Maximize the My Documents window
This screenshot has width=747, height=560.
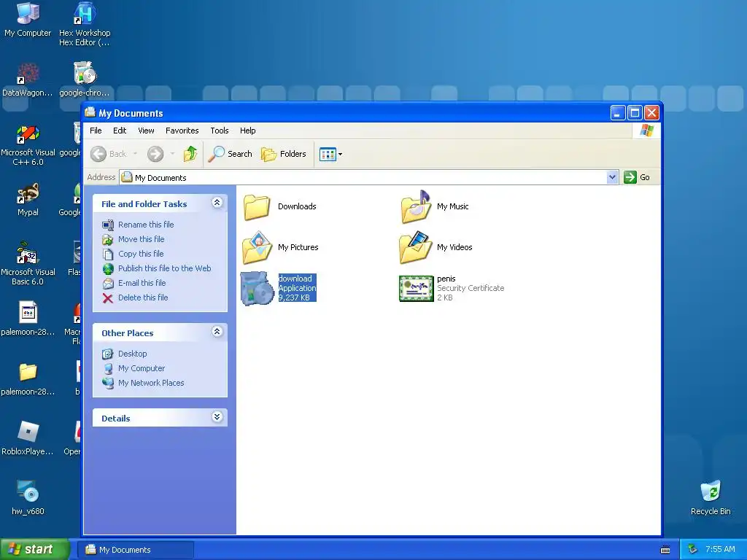click(x=635, y=113)
